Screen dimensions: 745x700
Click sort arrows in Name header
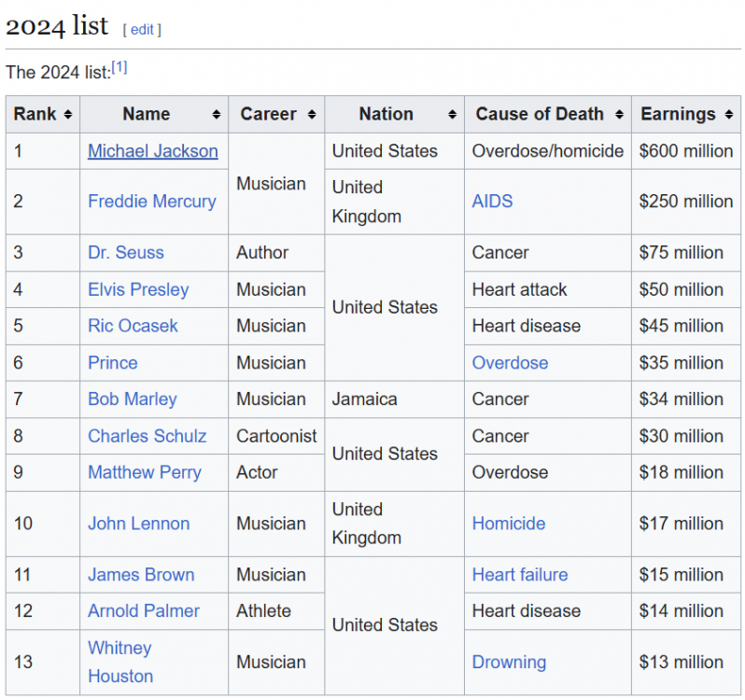pyautogui.click(x=217, y=115)
